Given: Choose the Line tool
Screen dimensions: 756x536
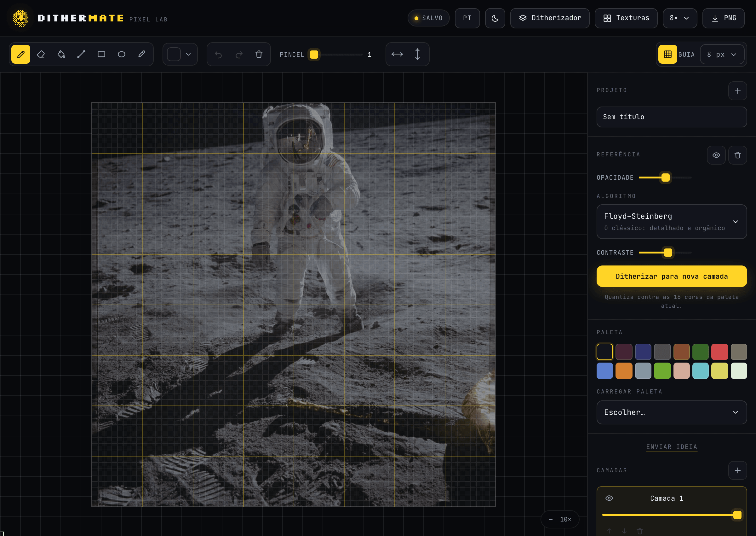Looking at the screenshot, I should [x=81, y=54].
